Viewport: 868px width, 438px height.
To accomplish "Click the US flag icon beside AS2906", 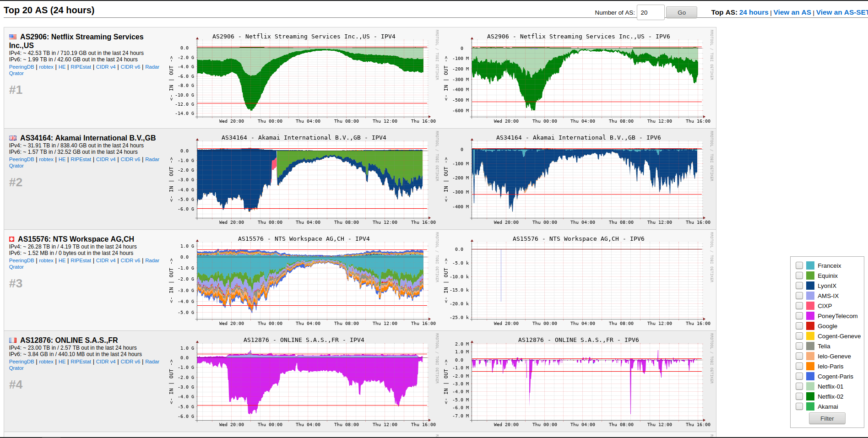I will pos(13,37).
